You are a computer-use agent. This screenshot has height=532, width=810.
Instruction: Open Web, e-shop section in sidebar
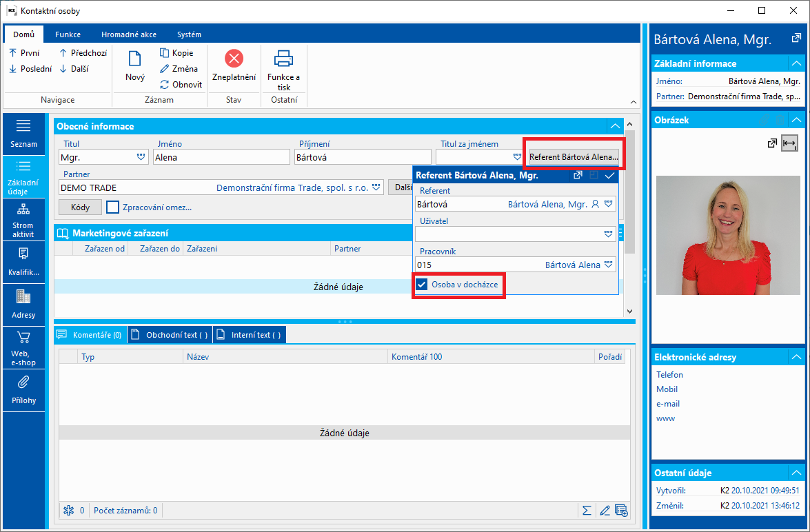pos(23,347)
